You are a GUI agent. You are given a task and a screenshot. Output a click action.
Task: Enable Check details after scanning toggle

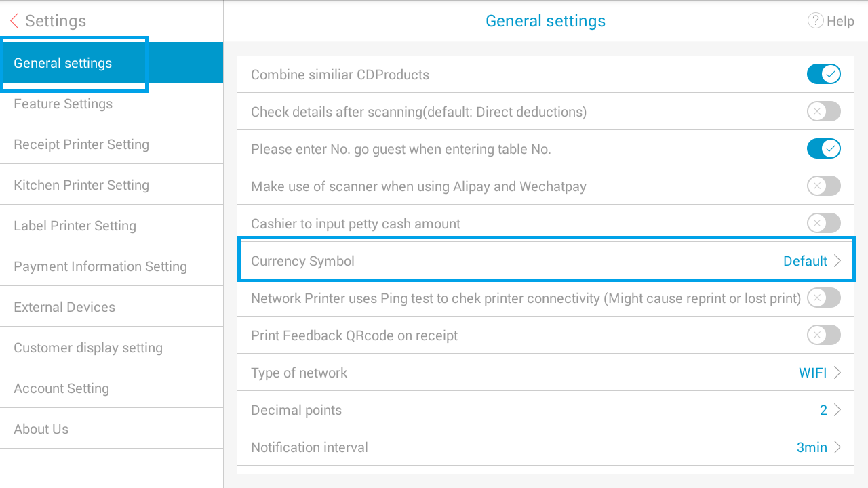[x=823, y=111]
